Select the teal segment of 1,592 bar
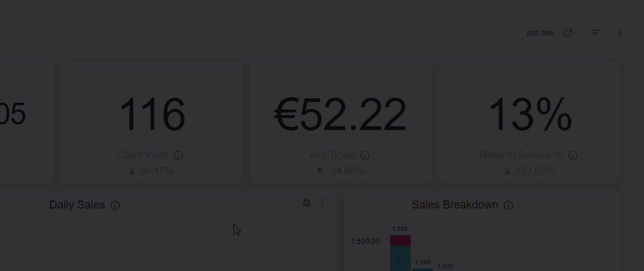This screenshot has height=271, width=644. coord(401,259)
